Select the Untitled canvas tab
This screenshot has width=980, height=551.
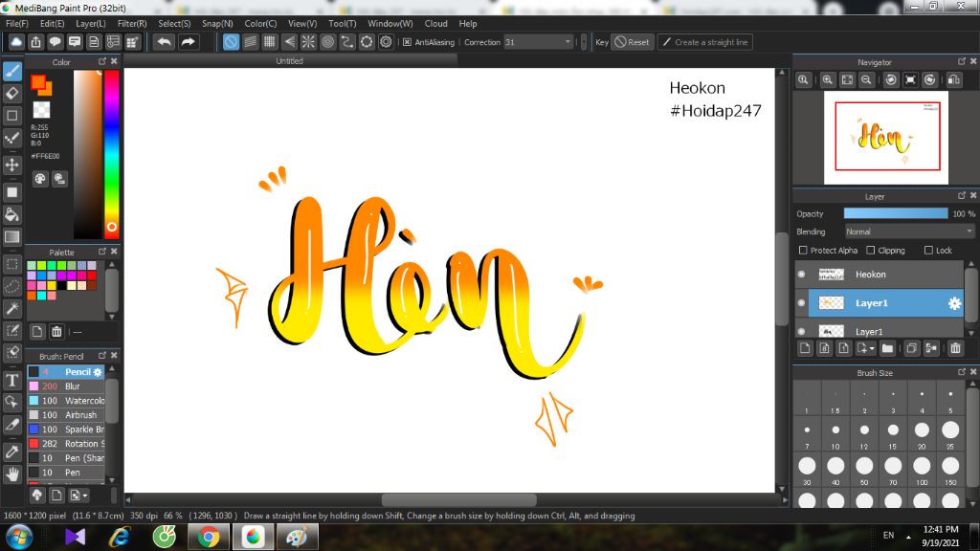tap(290, 60)
